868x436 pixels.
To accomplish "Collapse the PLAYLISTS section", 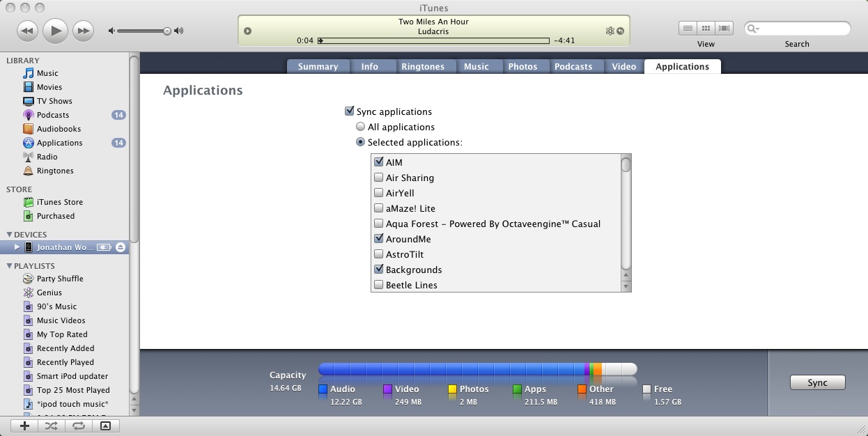I will pos(11,266).
